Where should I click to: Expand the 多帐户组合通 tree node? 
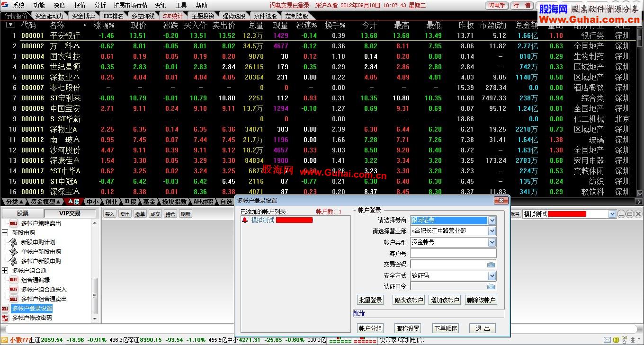tap(5, 271)
